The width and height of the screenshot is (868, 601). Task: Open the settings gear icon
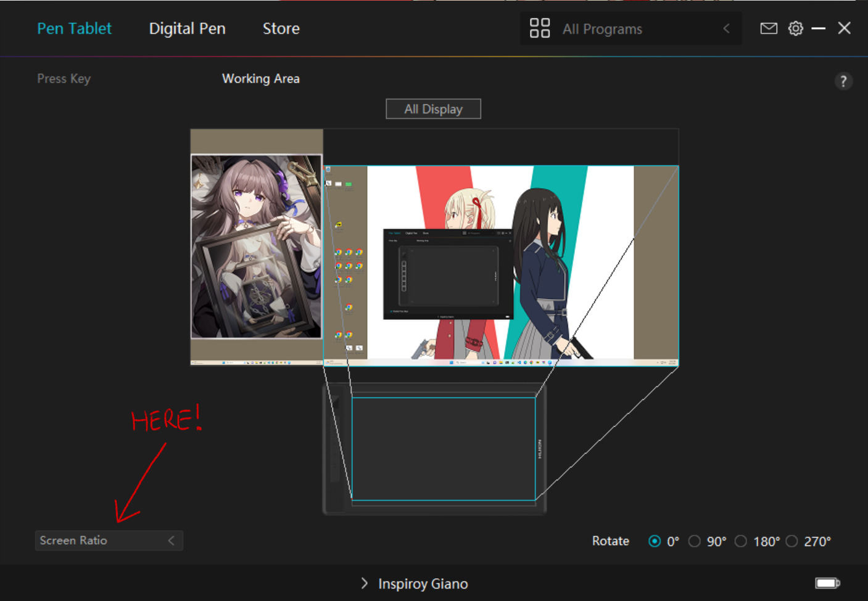(796, 28)
